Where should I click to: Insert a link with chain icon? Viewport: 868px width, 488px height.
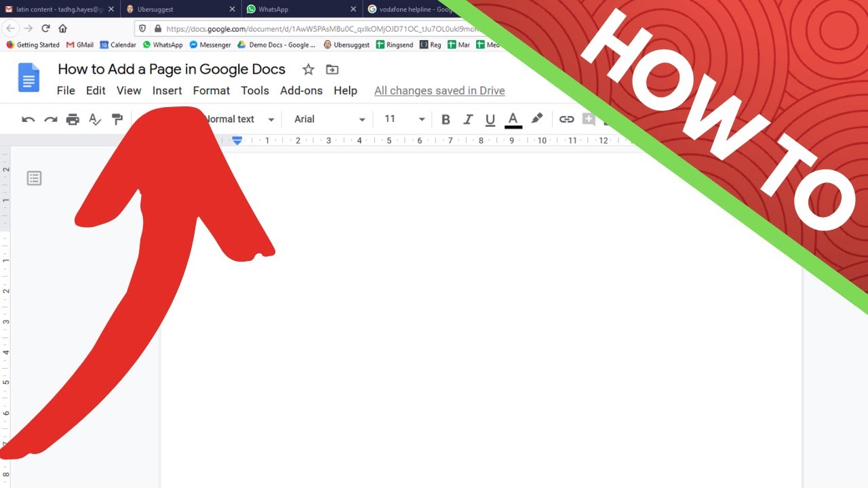coord(566,119)
